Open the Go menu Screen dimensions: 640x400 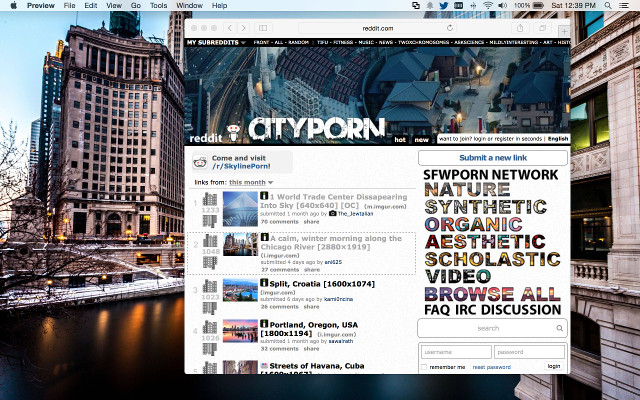(x=136, y=5)
